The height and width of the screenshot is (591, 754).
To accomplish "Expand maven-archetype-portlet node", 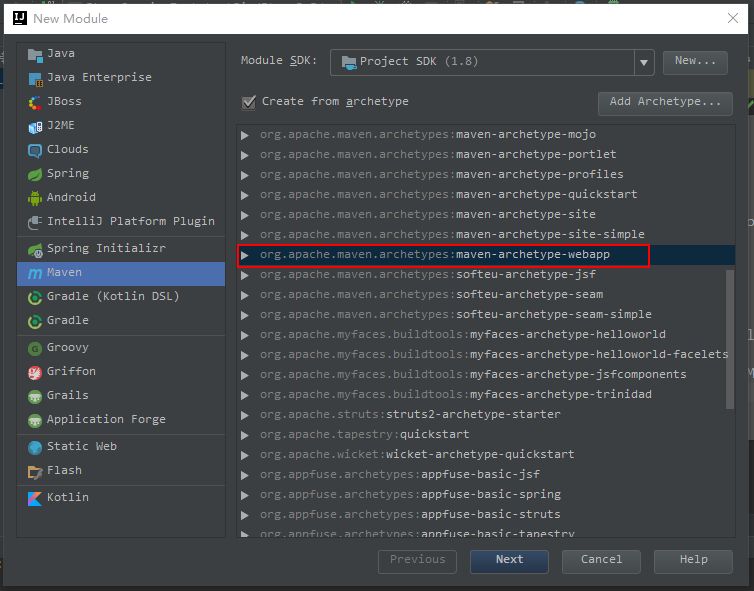I will pyautogui.click(x=245, y=155).
